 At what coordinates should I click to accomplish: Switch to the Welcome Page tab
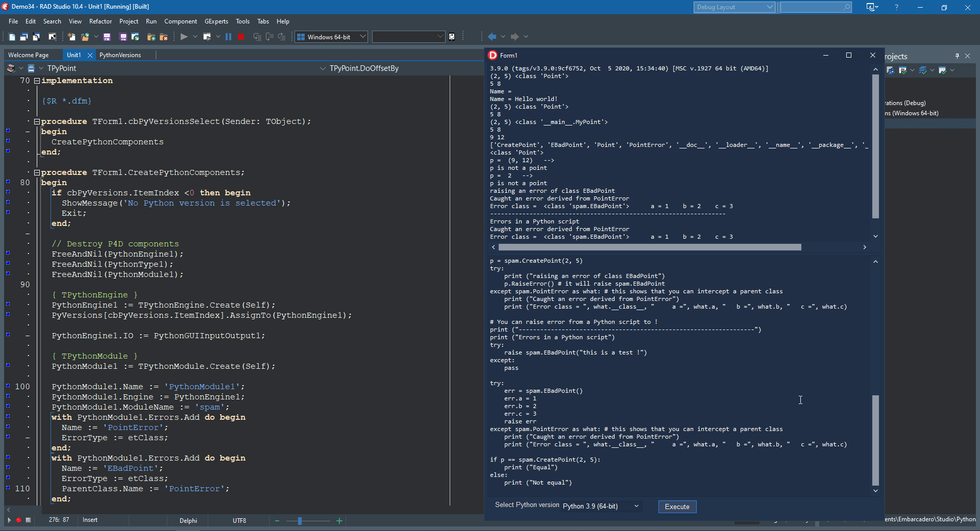coord(29,55)
